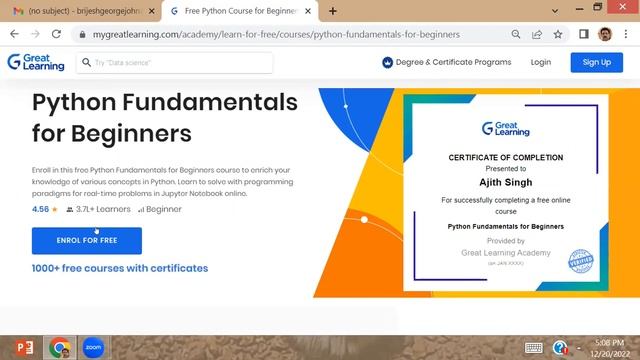Click the Python Fundamentals for Beginners heading
The width and height of the screenshot is (640, 360).
(165, 118)
